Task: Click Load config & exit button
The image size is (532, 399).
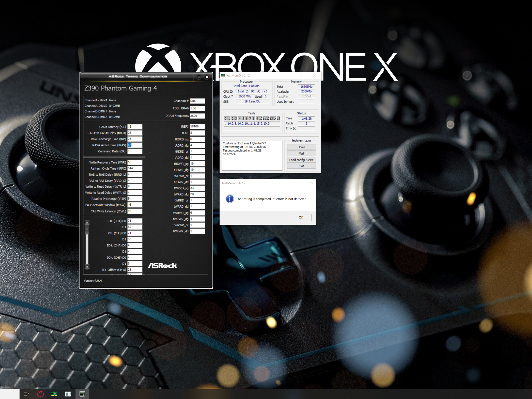Action: 301,160
